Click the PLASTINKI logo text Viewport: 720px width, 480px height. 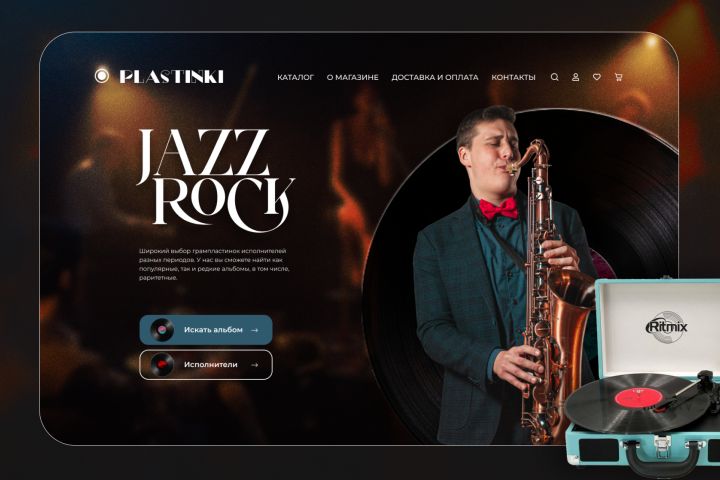(x=172, y=76)
